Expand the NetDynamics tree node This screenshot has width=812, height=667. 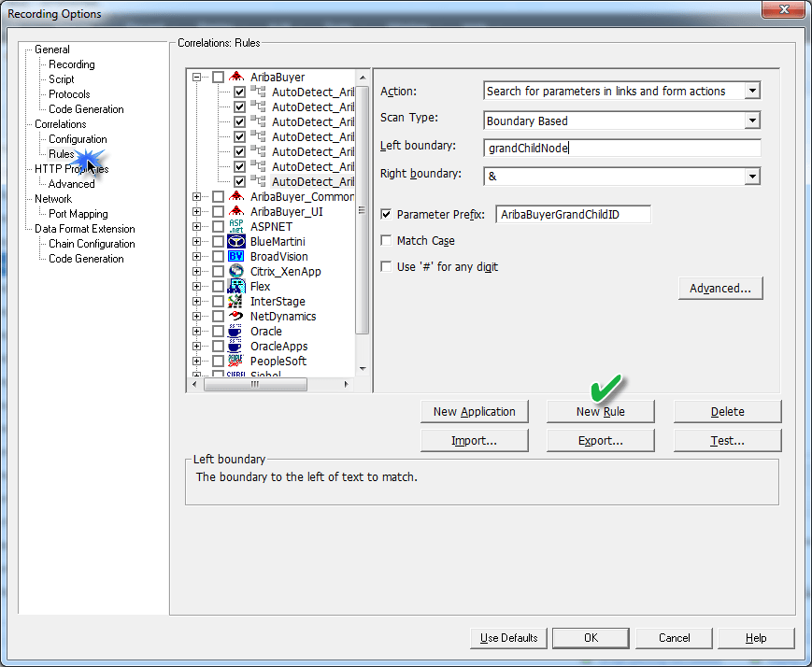197,317
